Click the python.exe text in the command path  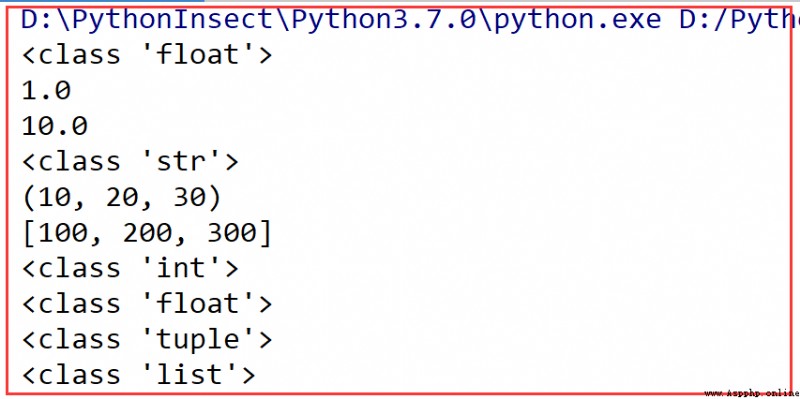coord(574,21)
